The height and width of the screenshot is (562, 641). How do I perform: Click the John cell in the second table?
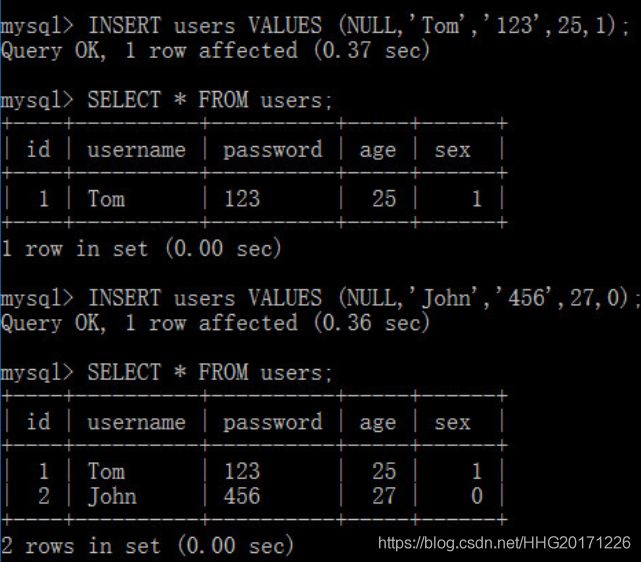[x=112, y=497]
